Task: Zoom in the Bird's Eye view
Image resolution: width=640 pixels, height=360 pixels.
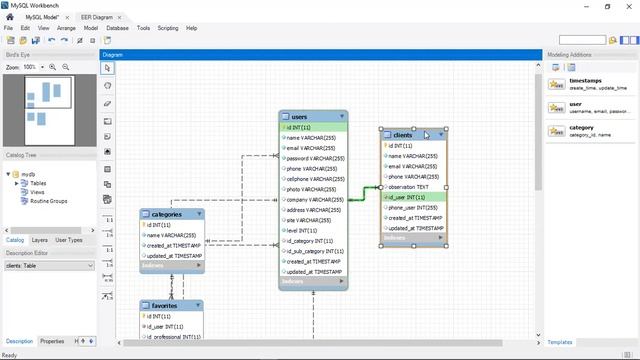Action: click(x=53, y=67)
